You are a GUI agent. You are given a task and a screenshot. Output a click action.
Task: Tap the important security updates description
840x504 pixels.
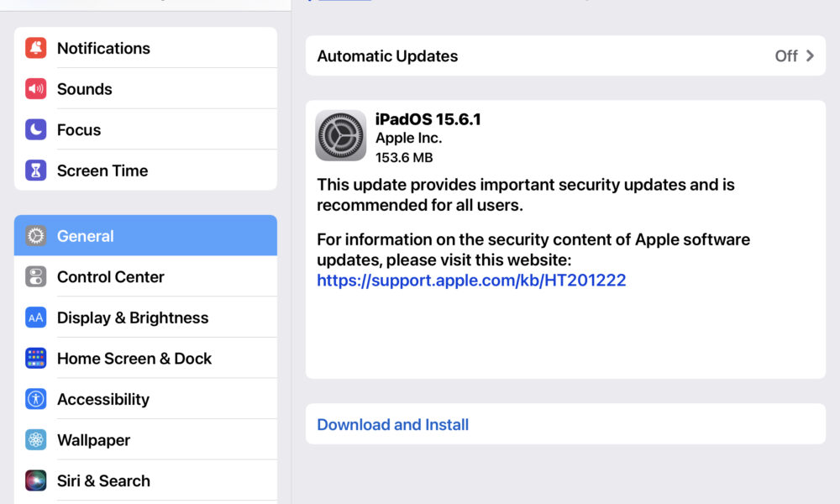526,195
